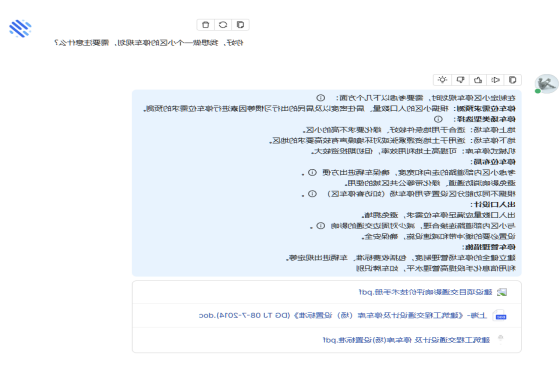Click the line starting '建立健全的停车场管理制度'
The height and width of the screenshot is (372, 560).
click(401, 258)
